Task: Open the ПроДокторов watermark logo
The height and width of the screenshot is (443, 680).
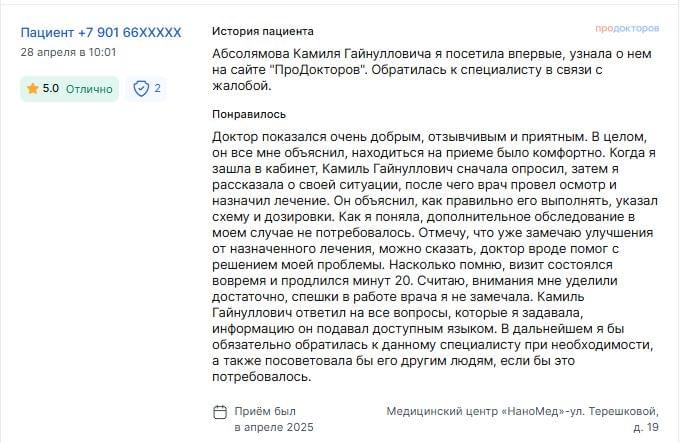Action: [627, 29]
